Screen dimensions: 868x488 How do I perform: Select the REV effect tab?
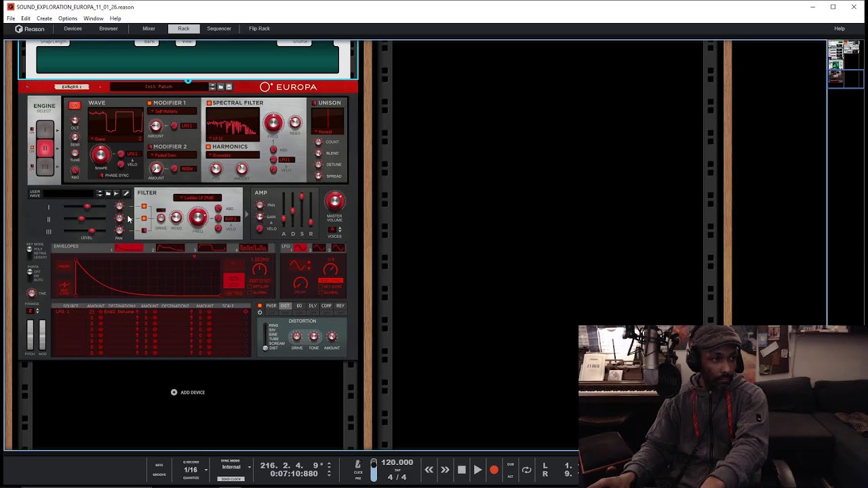pyautogui.click(x=340, y=306)
